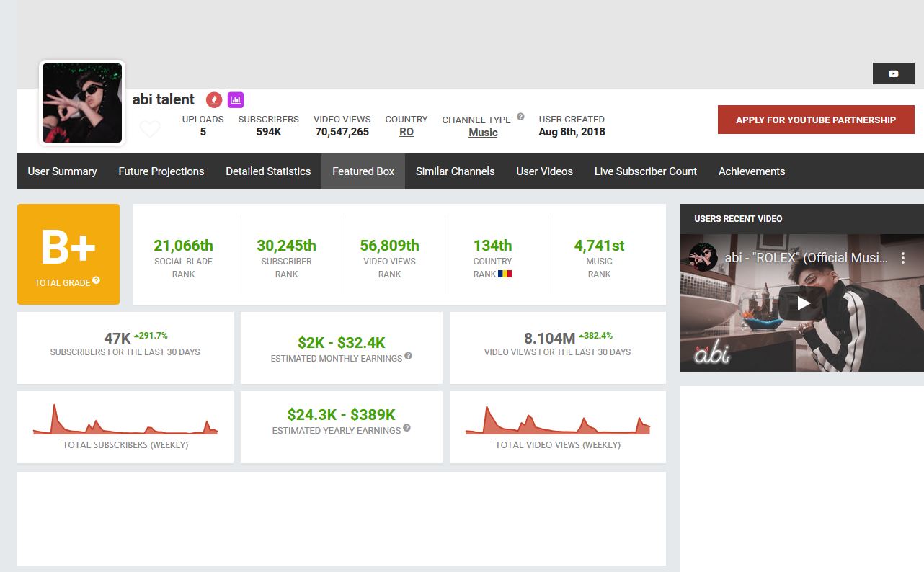Go to the Similar Channels tab

pos(455,171)
